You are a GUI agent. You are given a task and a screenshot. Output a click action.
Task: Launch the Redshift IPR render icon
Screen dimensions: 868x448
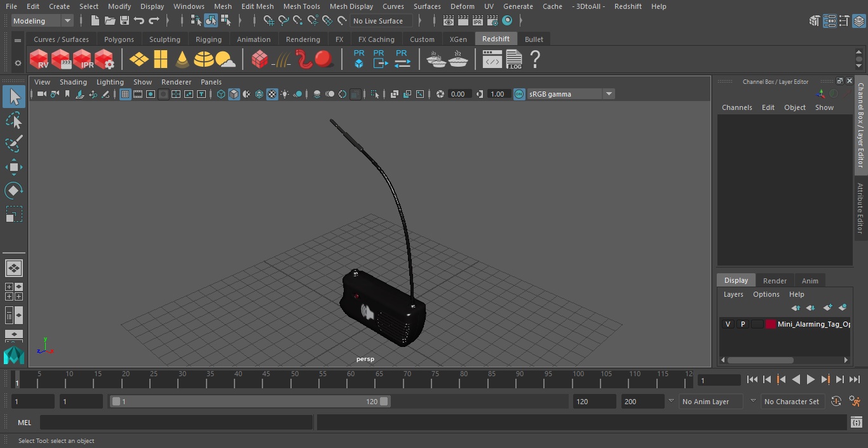[83, 60]
